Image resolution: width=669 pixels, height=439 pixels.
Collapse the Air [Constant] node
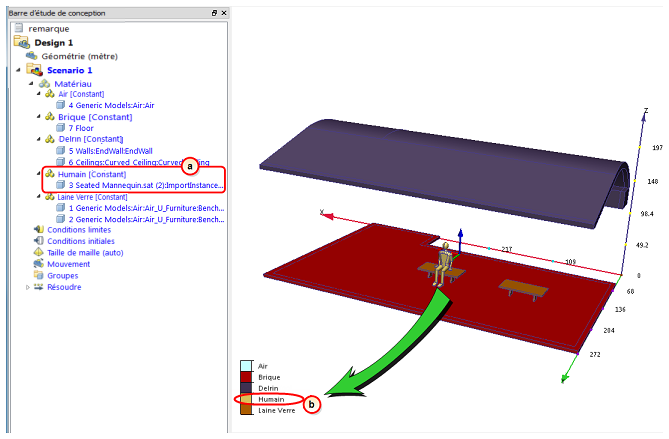pyautogui.click(x=39, y=94)
